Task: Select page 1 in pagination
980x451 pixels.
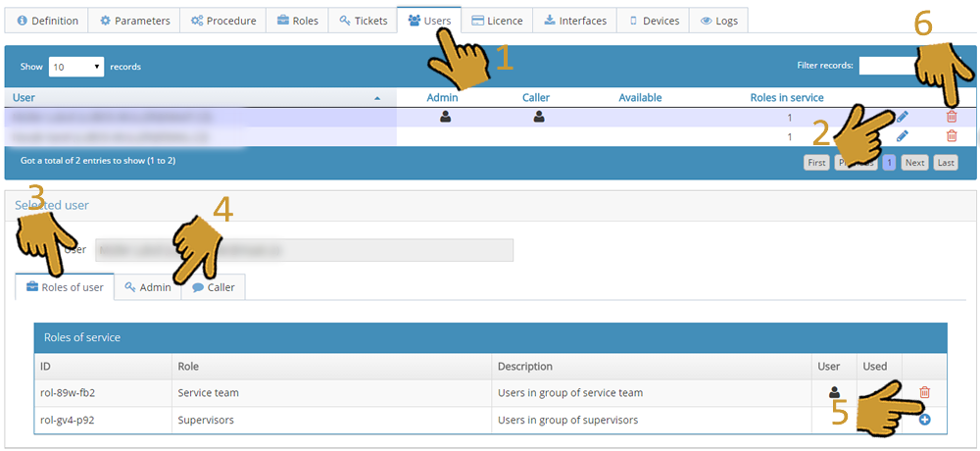Action: click(x=890, y=163)
